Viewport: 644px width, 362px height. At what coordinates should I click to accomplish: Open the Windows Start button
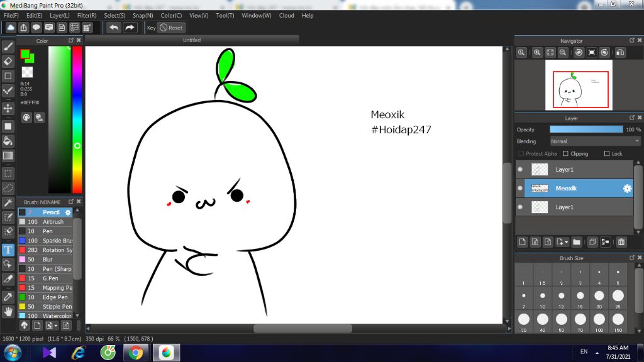tap(13, 353)
